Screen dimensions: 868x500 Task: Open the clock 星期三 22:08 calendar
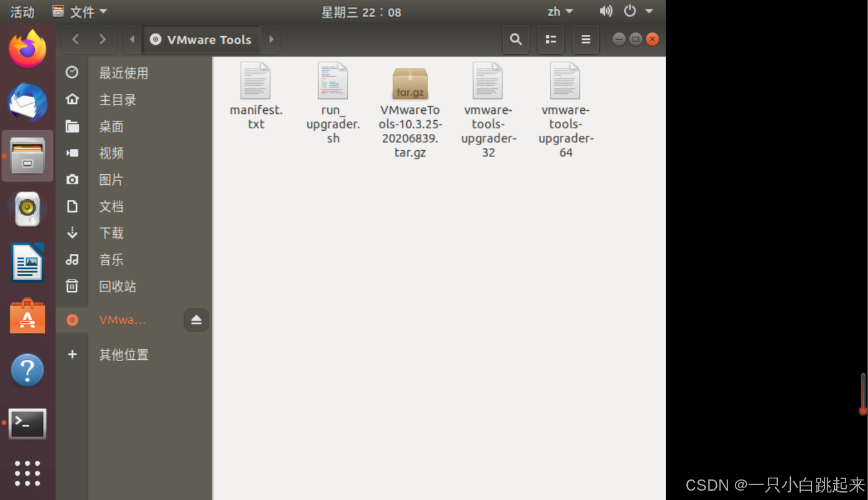click(x=361, y=12)
